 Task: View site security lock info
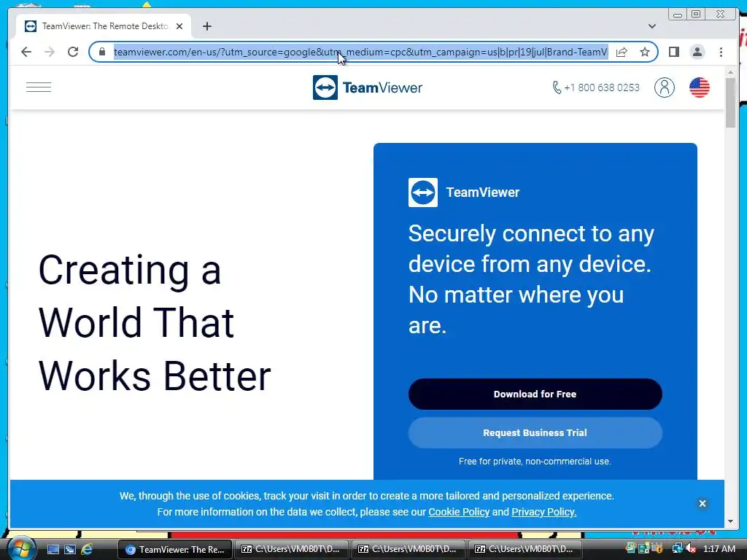pos(102,52)
